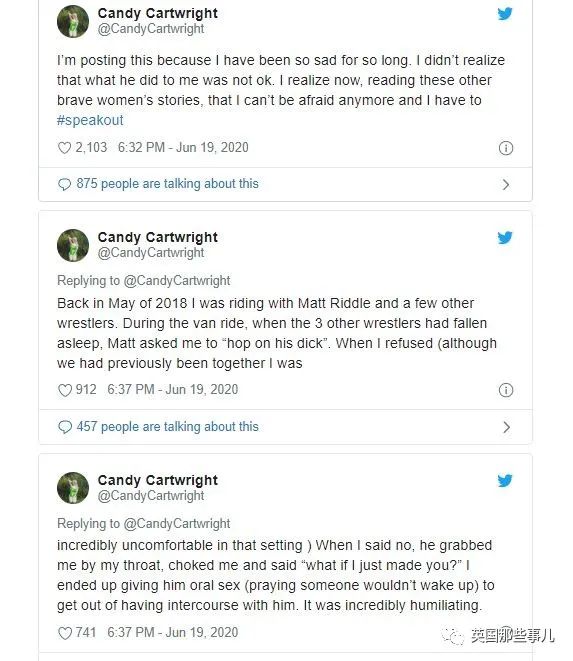
Task: Click Twitter bird icon on first tweet
Action: [505, 13]
